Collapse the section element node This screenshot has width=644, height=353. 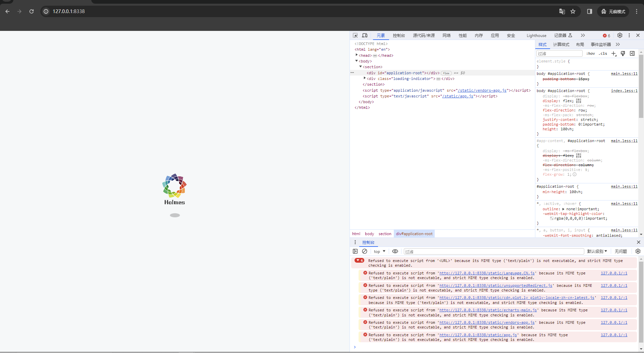(361, 67)
